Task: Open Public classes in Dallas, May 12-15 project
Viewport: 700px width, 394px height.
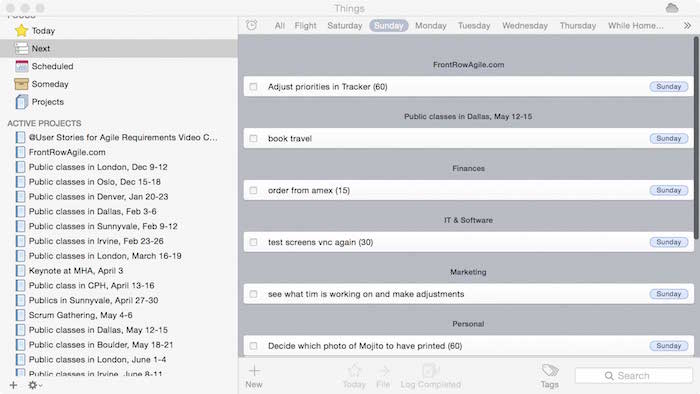Action: [98, 330]
